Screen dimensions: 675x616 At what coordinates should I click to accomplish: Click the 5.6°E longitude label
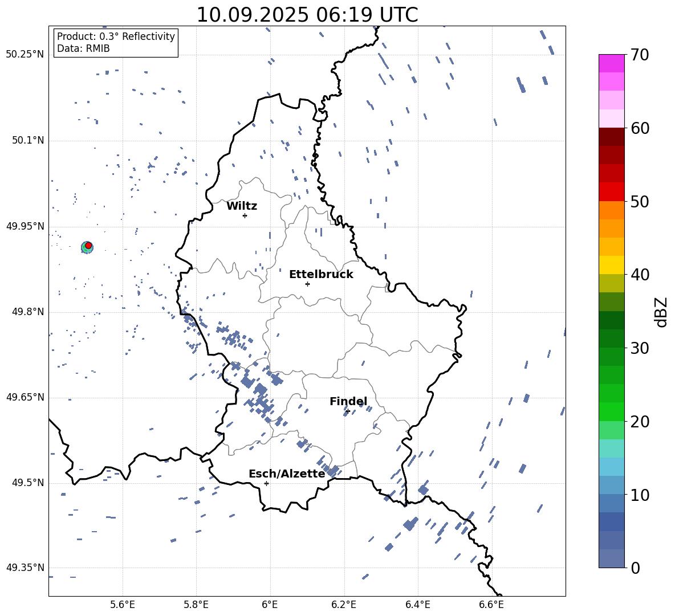(123, 605)
